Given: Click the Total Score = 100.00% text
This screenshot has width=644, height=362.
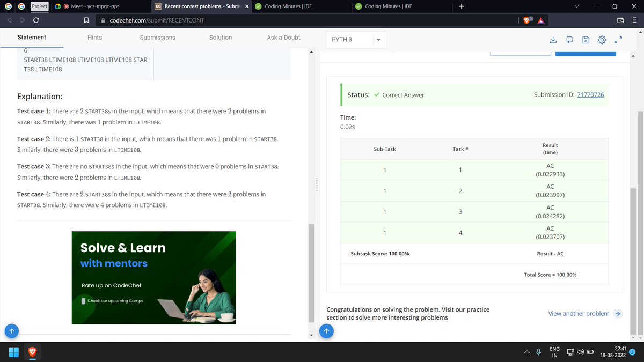Looking at the screenshot, I should [x=550, y=275].
